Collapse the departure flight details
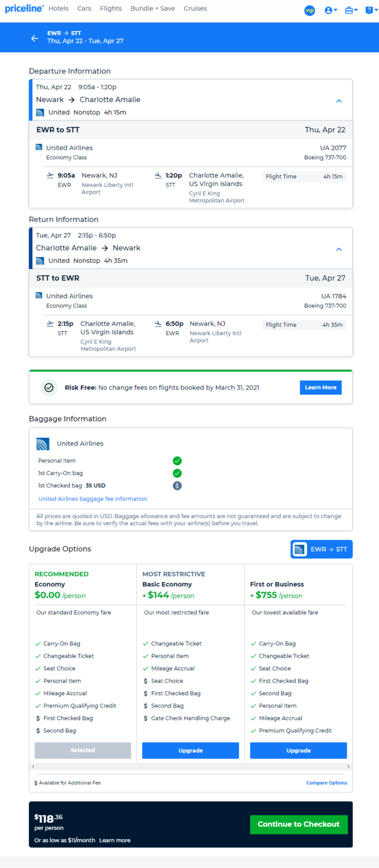 click(x=339, y=101)
